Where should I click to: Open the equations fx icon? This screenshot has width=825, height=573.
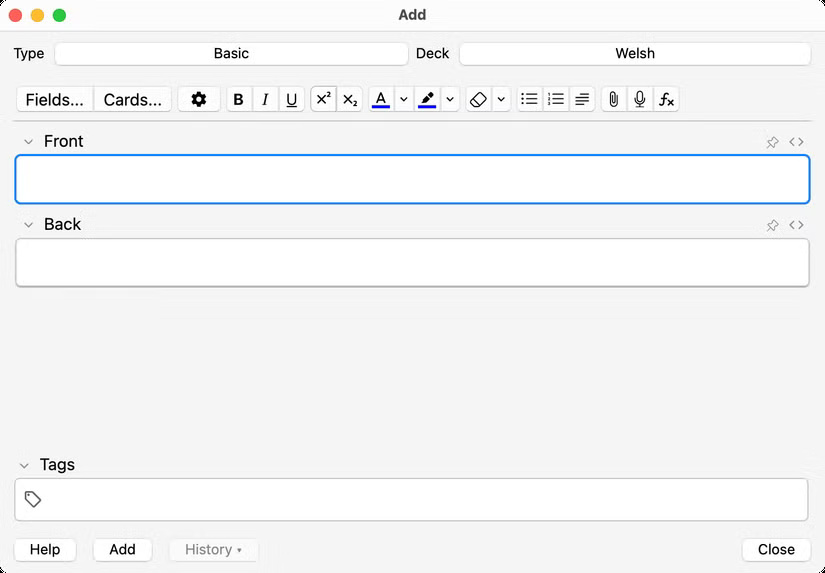click(666, 99)
